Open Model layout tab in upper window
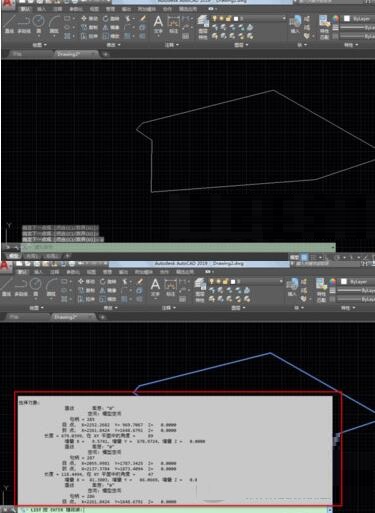This screenshot has width=375, height=513. point(14,256)
